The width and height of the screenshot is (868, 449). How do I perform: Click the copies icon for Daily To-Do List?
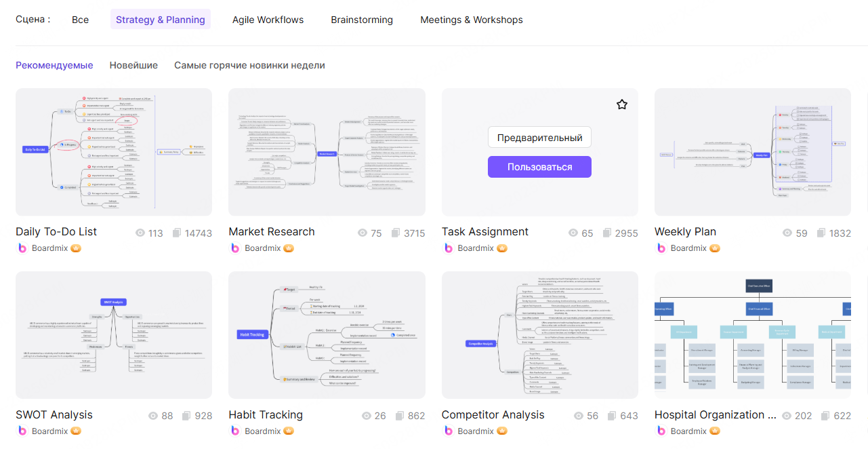point(177,233)
